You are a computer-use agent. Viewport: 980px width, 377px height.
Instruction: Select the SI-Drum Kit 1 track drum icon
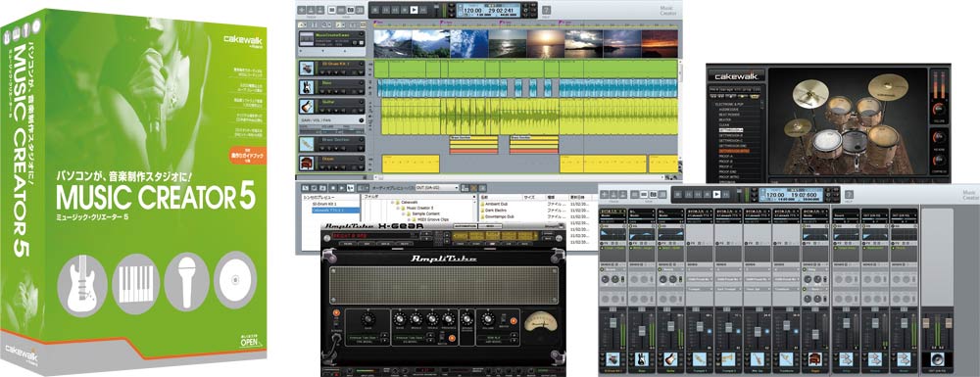click(x=306, y=68)
